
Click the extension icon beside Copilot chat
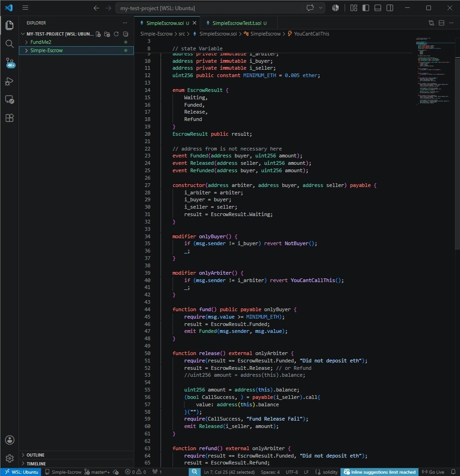click(335, 8)
